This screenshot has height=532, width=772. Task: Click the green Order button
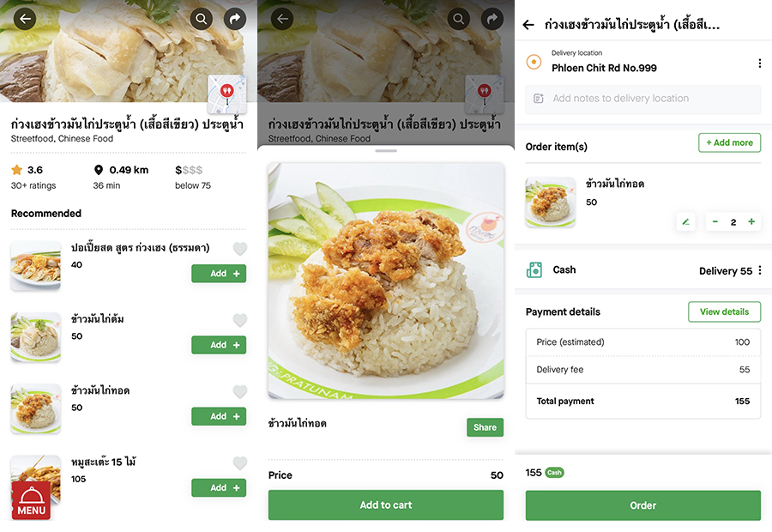[x=643, y=505]
